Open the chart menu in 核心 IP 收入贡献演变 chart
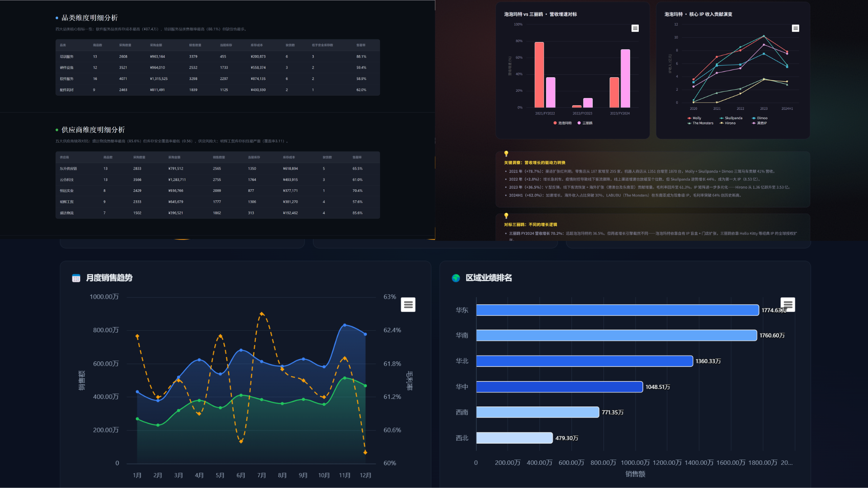Screen dimensions: 868x488 (796, 28)
